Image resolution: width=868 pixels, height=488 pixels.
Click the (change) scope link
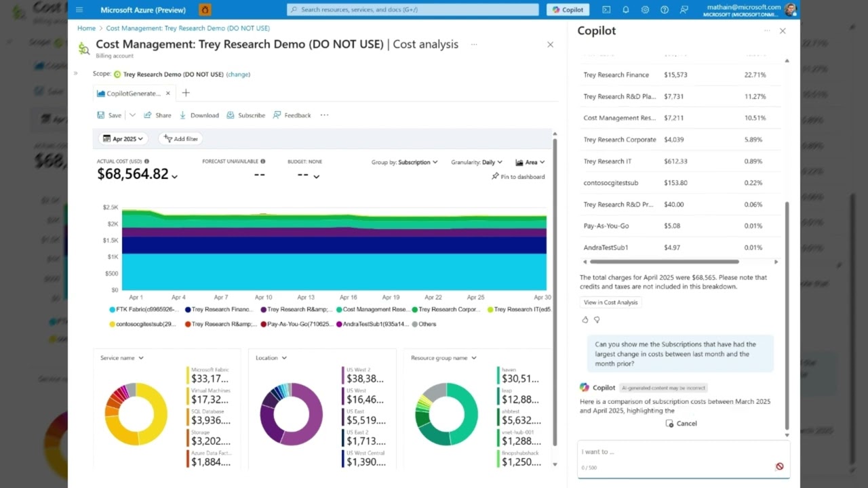click(x=238, y=74)
